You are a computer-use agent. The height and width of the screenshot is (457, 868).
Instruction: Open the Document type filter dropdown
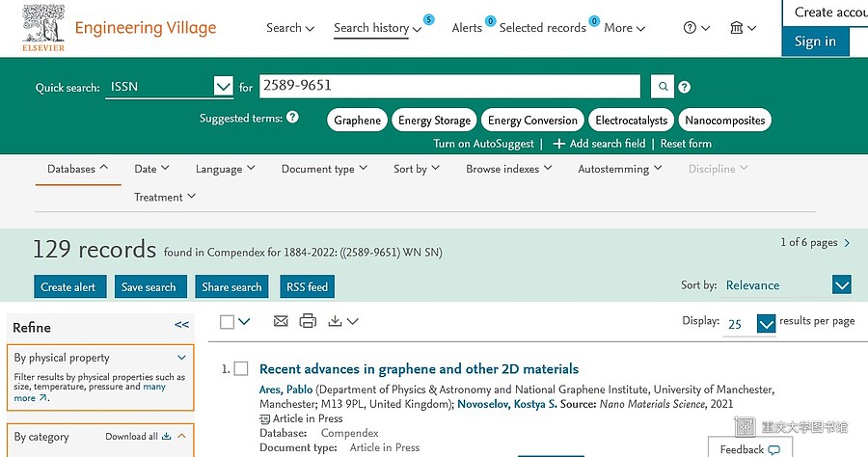324,169
